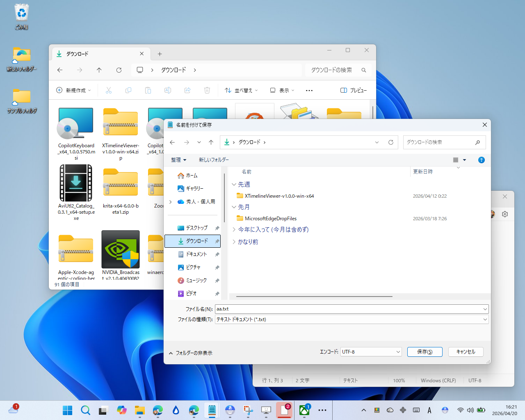Screen dimensions: 525x420
Task: Open the touch keyboard icon in the system tray
Action: (416, 410)
